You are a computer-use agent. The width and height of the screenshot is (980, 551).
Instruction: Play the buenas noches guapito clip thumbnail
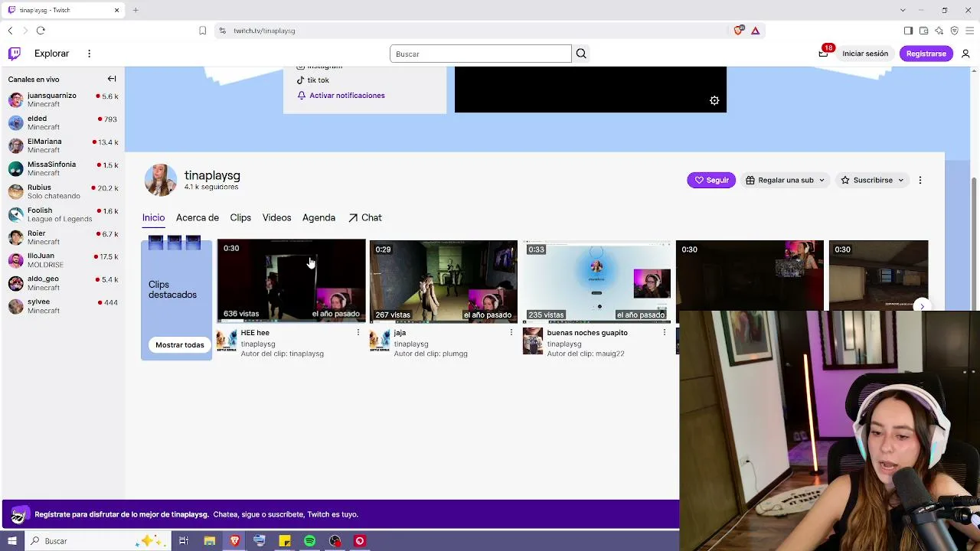click(597, 282)
